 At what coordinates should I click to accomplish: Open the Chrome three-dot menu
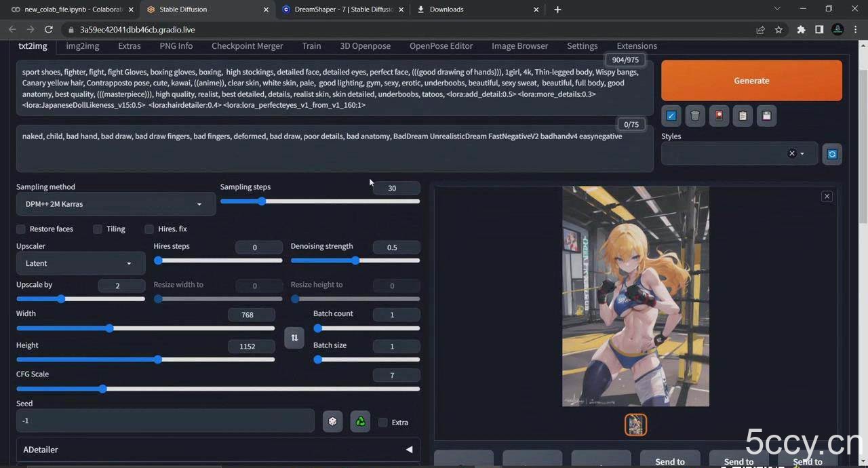click(856, 30)
